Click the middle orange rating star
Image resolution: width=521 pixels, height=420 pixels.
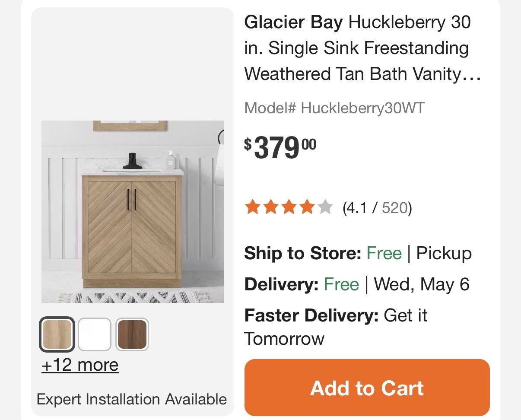(289, 208)
